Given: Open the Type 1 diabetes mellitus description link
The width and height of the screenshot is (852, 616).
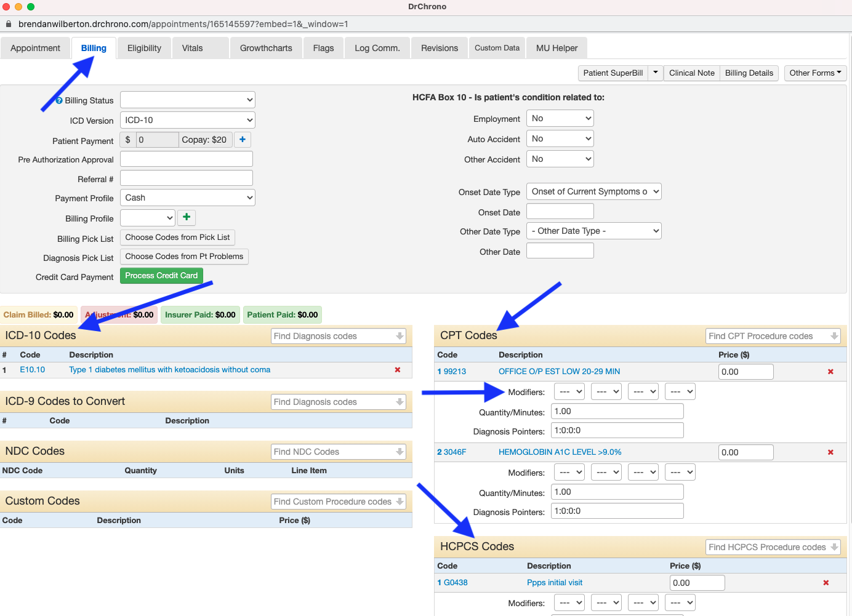Looking at the screenshot, I should (x=170, y=370).
